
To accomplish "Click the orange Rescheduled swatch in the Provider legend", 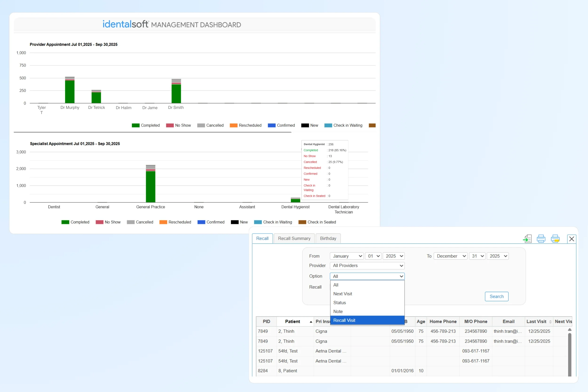I will (x=234, y=125).
